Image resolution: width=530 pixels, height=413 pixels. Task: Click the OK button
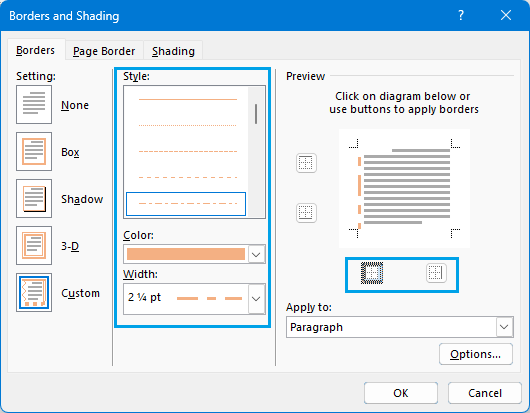coord(401,393)
